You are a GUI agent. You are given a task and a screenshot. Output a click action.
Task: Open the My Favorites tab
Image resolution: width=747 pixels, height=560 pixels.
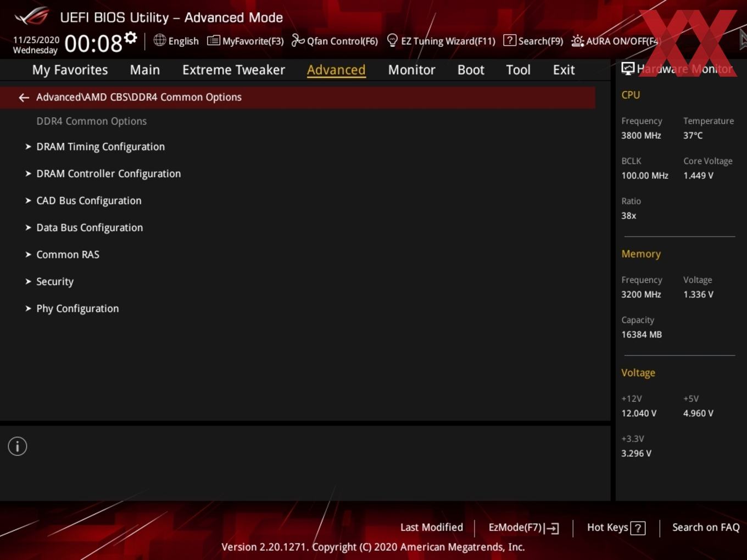(70, 70)
